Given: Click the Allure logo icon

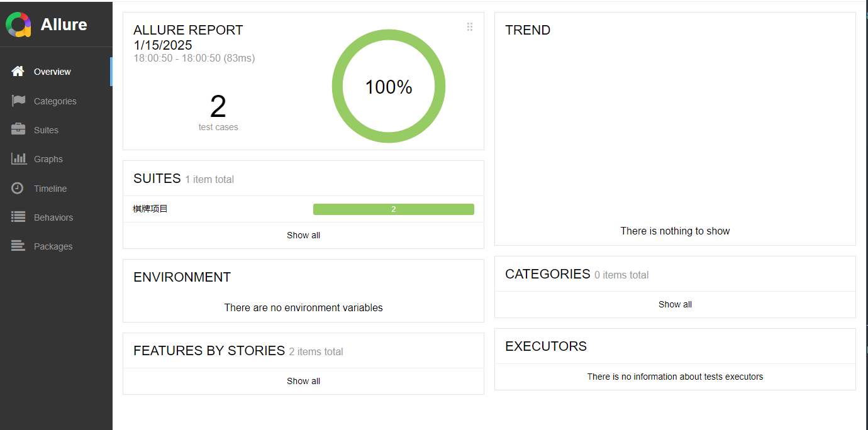Looking at the screenshot, I should pos(18,25).
